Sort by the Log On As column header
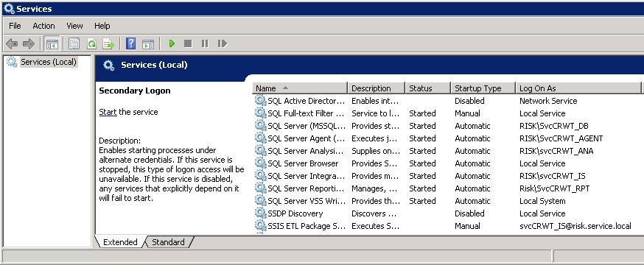 pos(578,88)
